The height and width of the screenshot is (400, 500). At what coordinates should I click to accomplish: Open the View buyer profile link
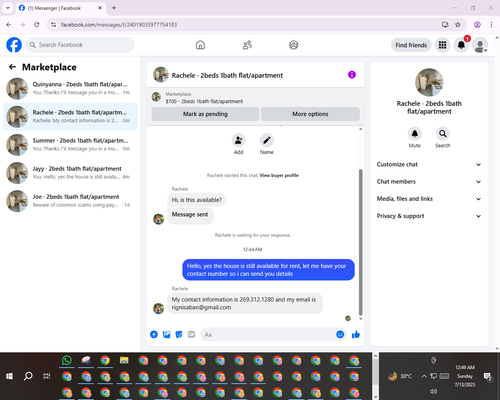279,175
